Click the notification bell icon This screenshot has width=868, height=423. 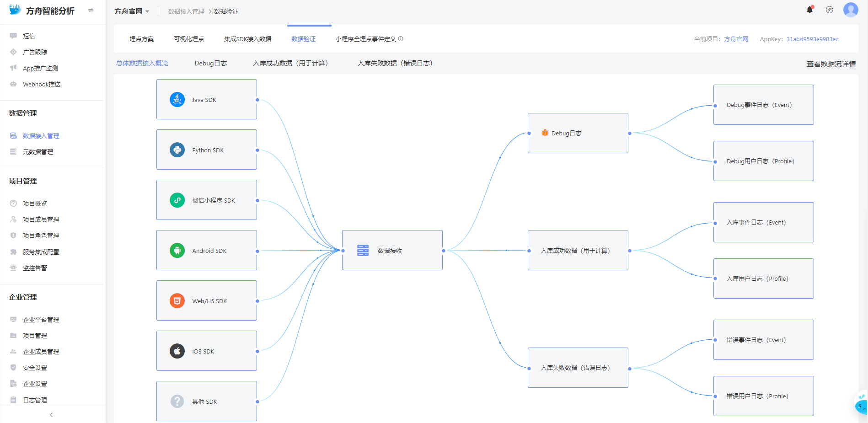click(809, 10)
